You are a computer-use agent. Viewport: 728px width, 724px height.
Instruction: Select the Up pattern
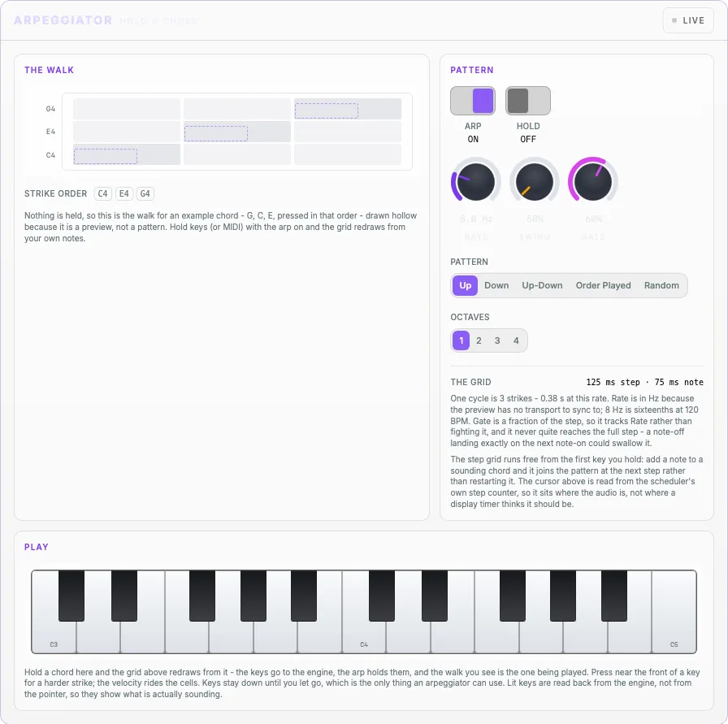tap(466, 285)
